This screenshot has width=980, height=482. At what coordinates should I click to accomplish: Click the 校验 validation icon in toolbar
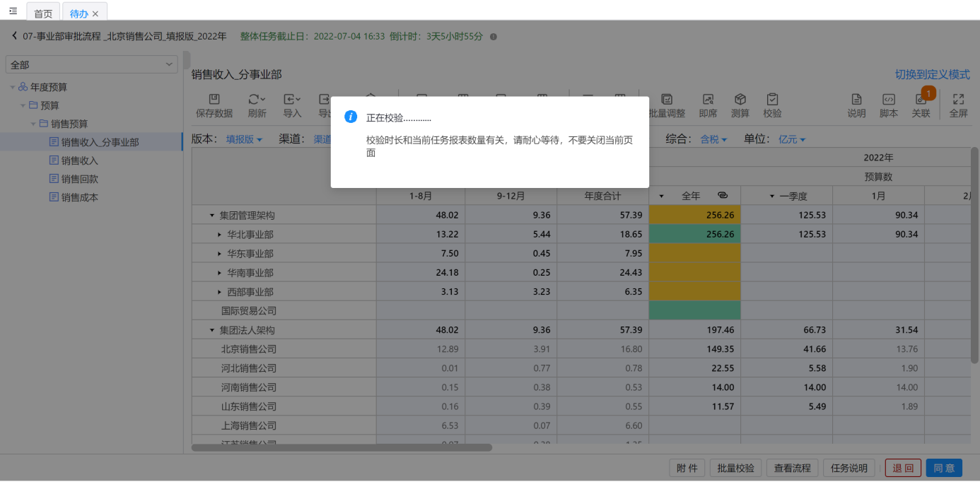(772, 100)
